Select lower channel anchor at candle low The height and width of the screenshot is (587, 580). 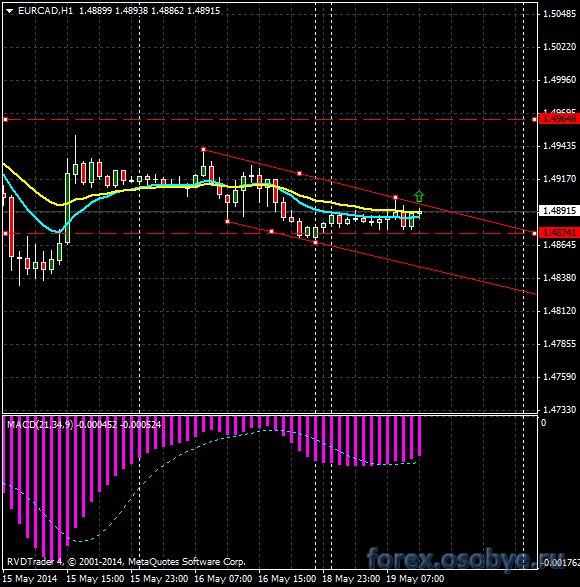point(316,243)
